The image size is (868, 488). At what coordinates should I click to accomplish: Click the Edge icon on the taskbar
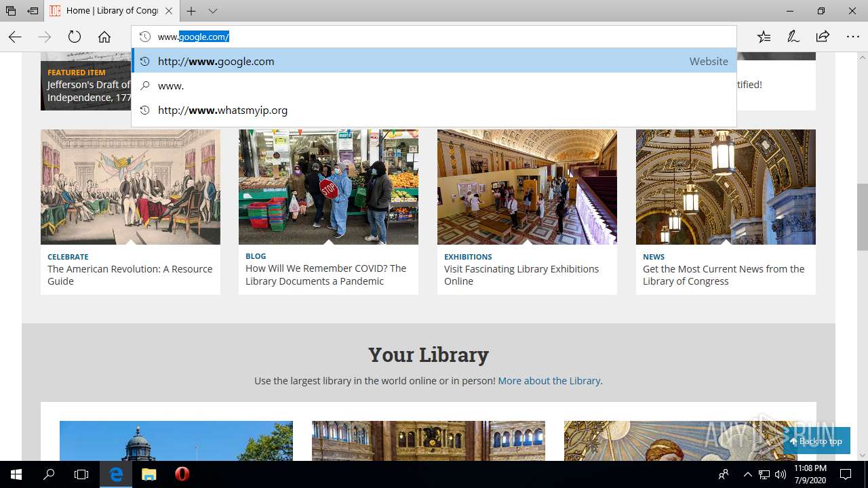click(117, 474)
